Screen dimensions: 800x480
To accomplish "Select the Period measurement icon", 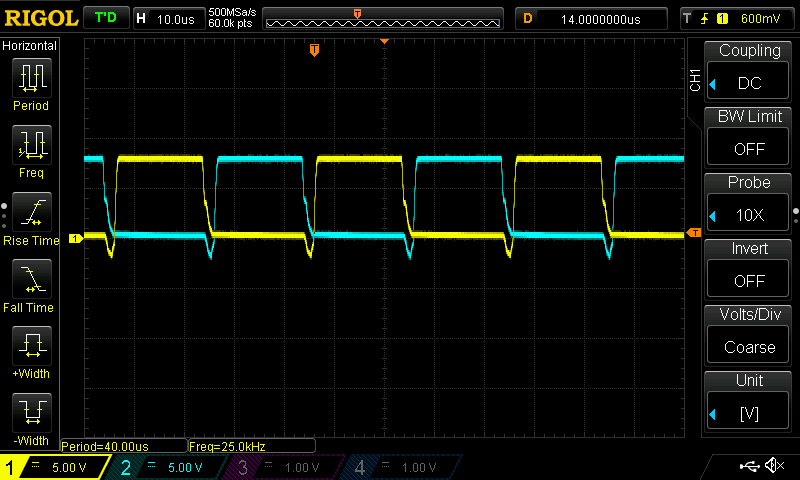I will point(32,78).
